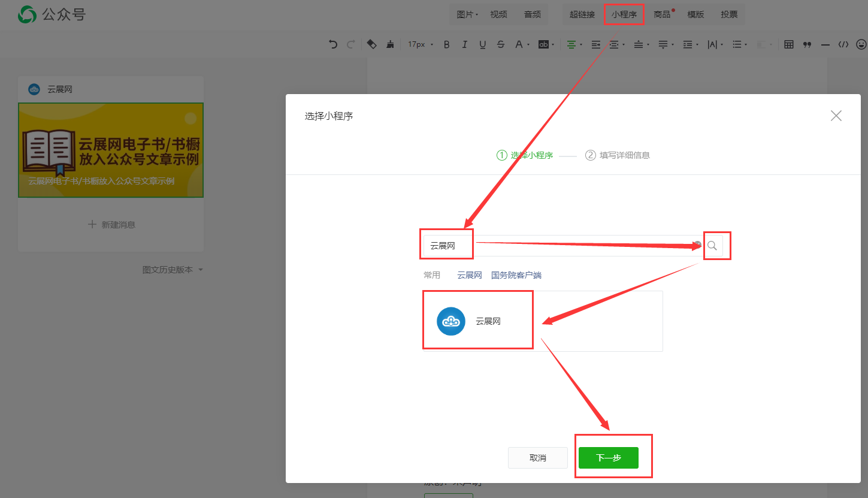This screenshot has height=498, width=868.
Task: Insert a block quote
Action: click(807, 44)
